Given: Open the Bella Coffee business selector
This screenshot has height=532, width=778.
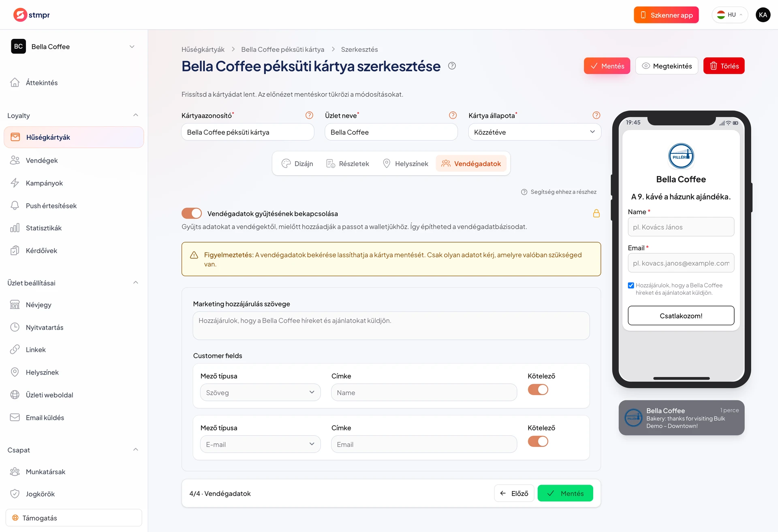Looking at the screenshot, I should pos(74,47).
